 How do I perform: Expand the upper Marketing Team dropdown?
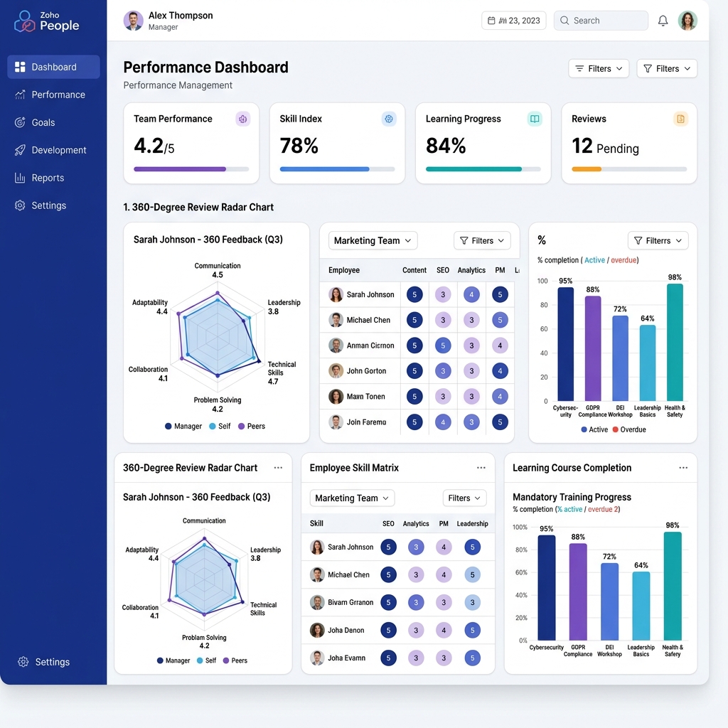[x=373, y=240]
